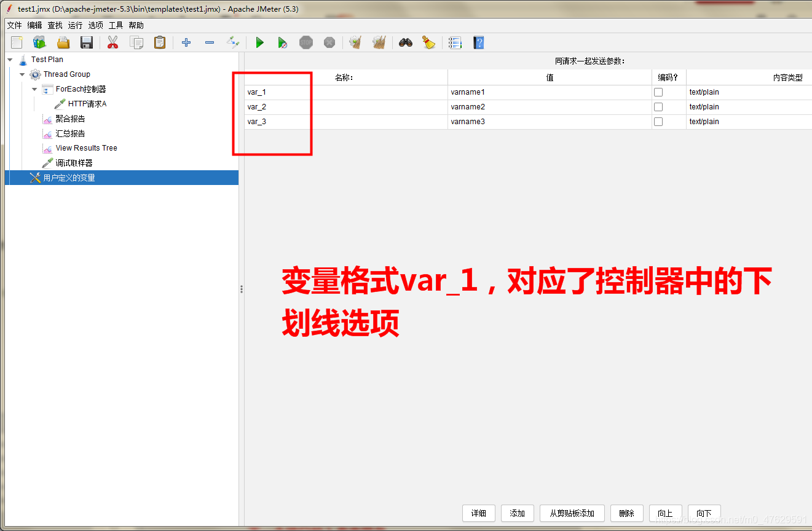Viewport: 812px width, 531px height.
Task: Open the 帮助 menu
Action: (x=136, y=25)
